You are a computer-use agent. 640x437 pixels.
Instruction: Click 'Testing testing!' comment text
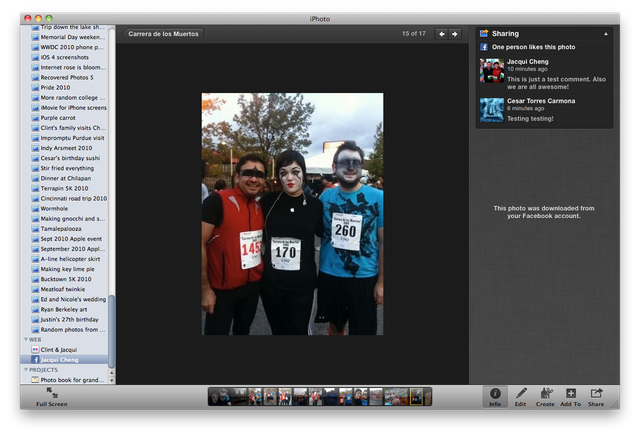530,119
